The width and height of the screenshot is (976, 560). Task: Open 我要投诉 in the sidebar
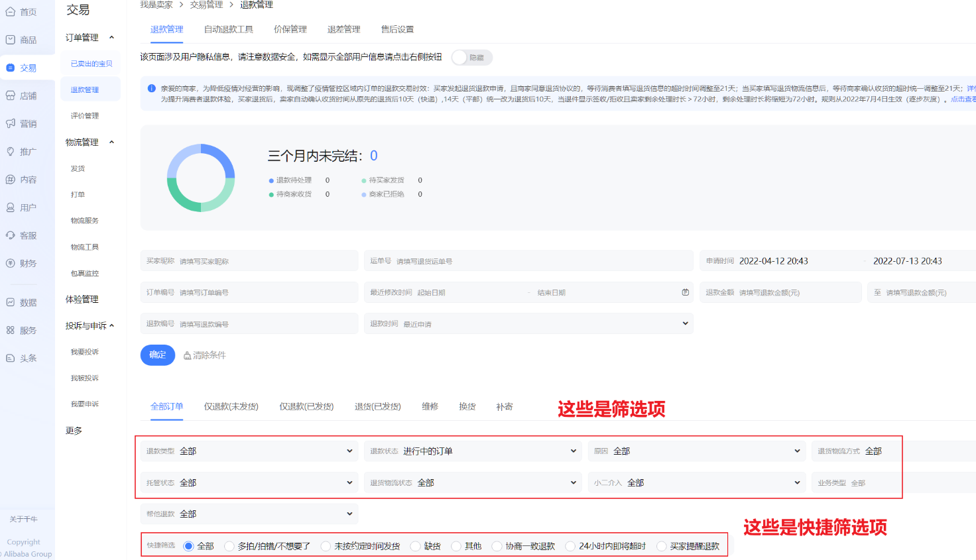(85, 352)
